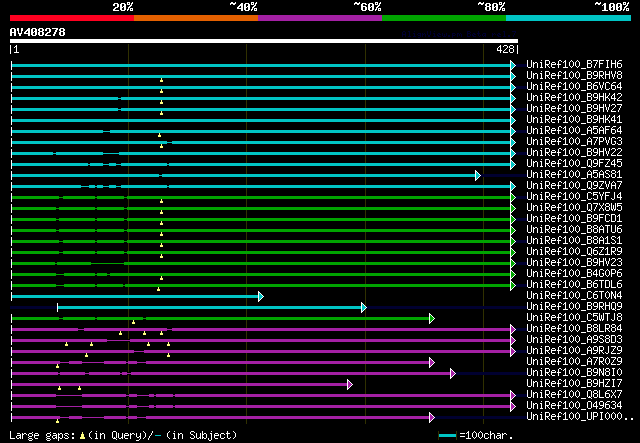Click the purple arrowhead ending the B9N8I0 alignment
The image size is (640, 443).
point(453,374)
